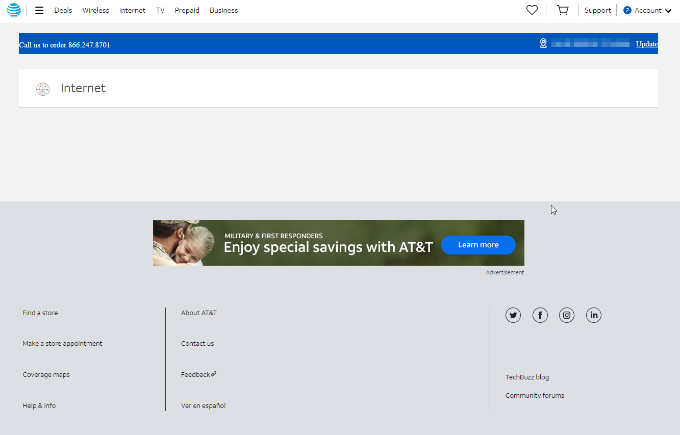Click the Contact us footer link
Viewport: 680px width, 435px height.
click(x=197, y=343)
